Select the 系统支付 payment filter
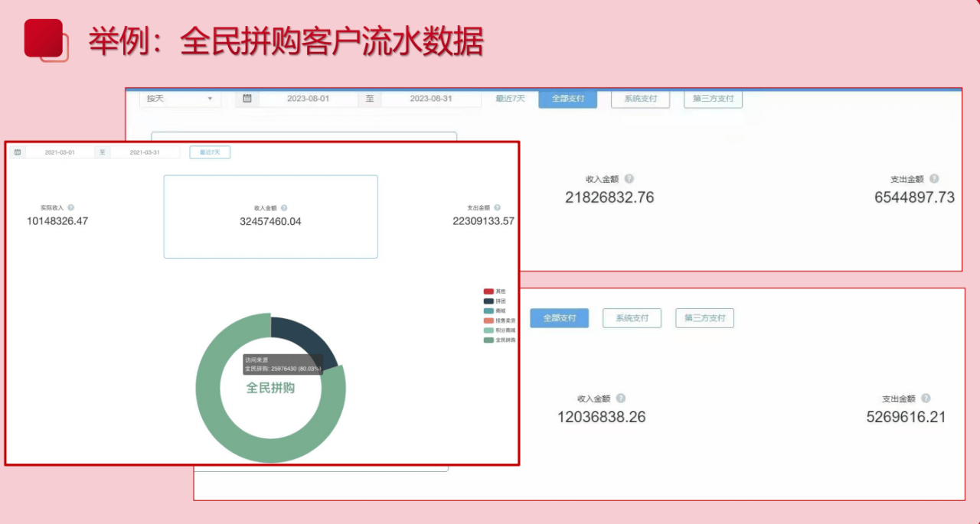The height and width of the screenshot is (524, 980). pyautogui.click(x=640, y=99)
